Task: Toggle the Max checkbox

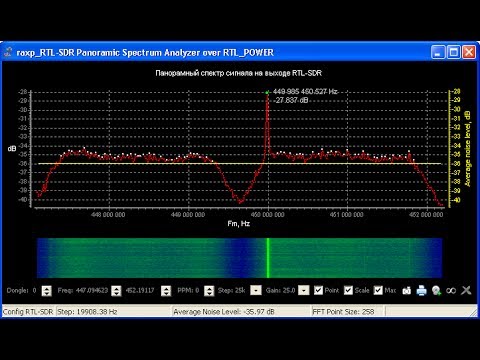Action: coord(378,290)
